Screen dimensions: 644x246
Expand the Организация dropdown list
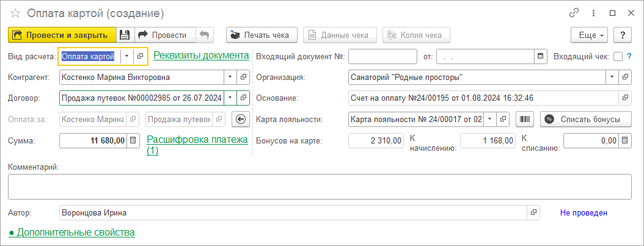[612, 78]
